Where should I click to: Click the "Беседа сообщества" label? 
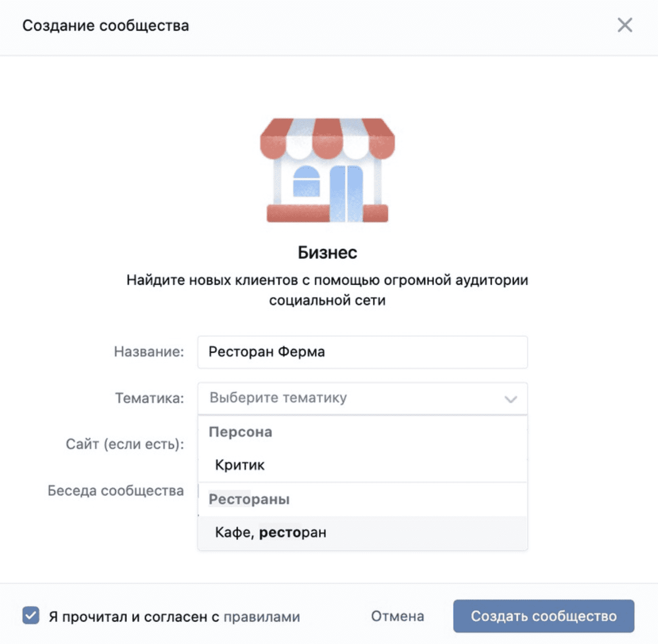(x=116, y=490)
